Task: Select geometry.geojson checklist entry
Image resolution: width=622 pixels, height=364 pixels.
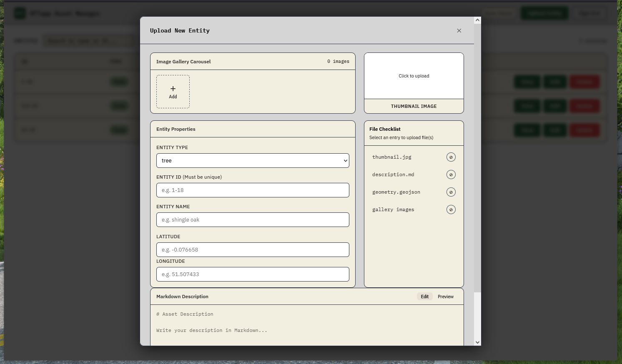Action: [396, 192]
